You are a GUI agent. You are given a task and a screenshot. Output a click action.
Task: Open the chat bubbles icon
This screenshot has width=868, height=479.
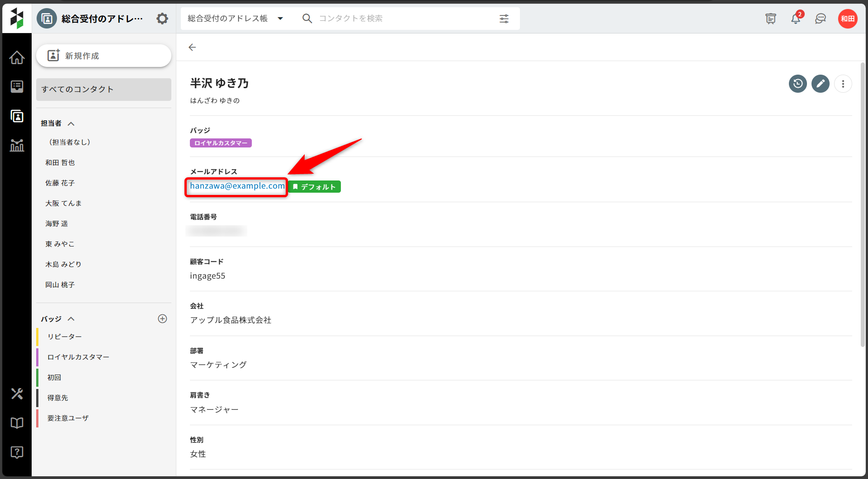point(820,19)
